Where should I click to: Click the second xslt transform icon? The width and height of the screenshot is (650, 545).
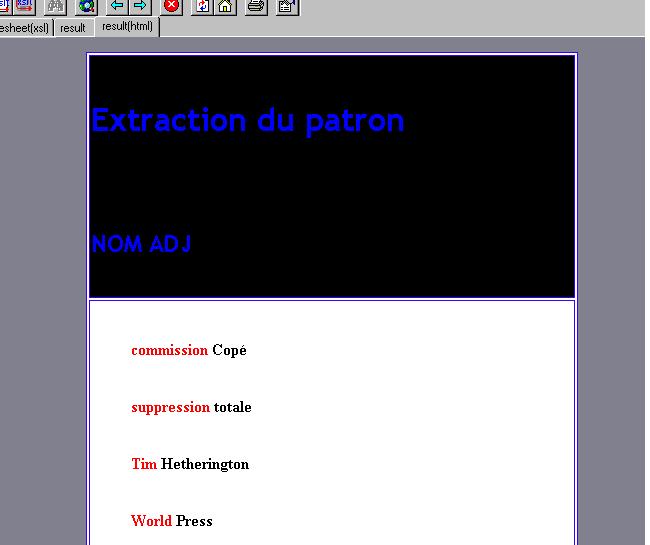coord(24,6)
